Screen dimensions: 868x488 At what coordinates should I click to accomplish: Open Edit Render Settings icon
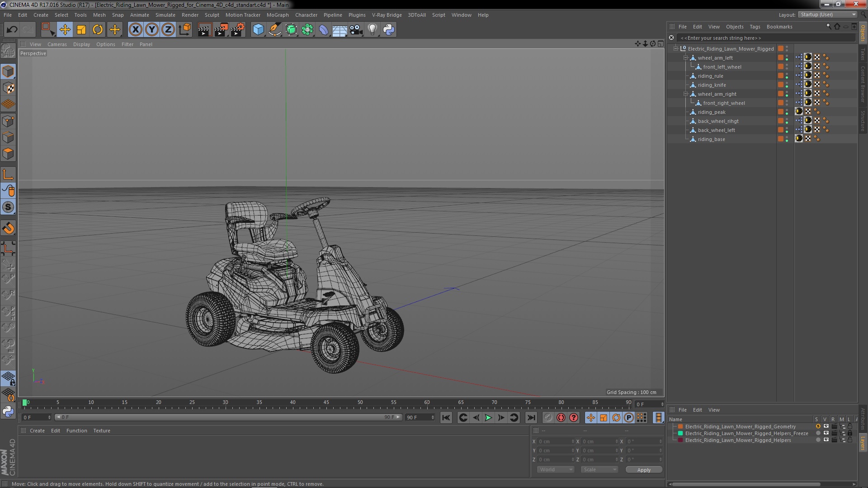(238, 30)
